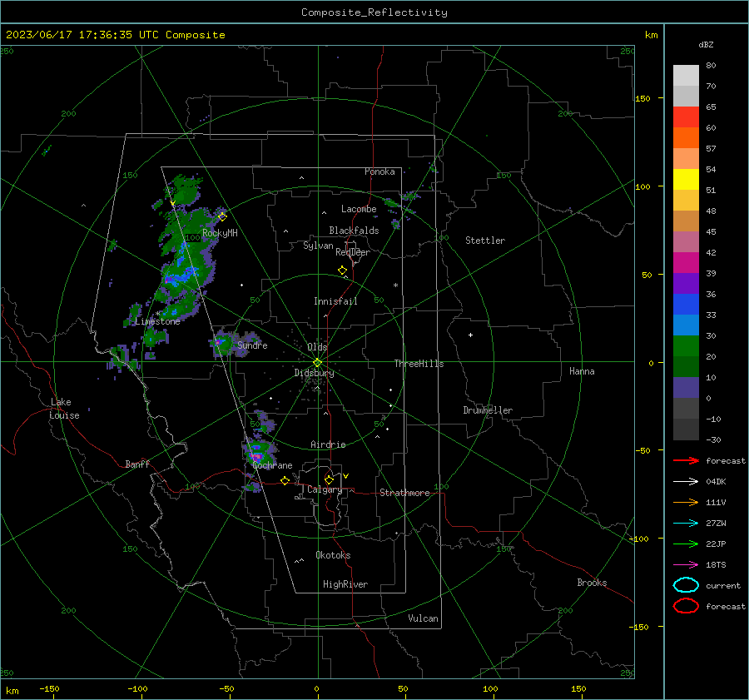Viewport: 749px width, 700px height.
Task: Click the yellow 54–51 dBZ color swatch
Action: (686, 179)
